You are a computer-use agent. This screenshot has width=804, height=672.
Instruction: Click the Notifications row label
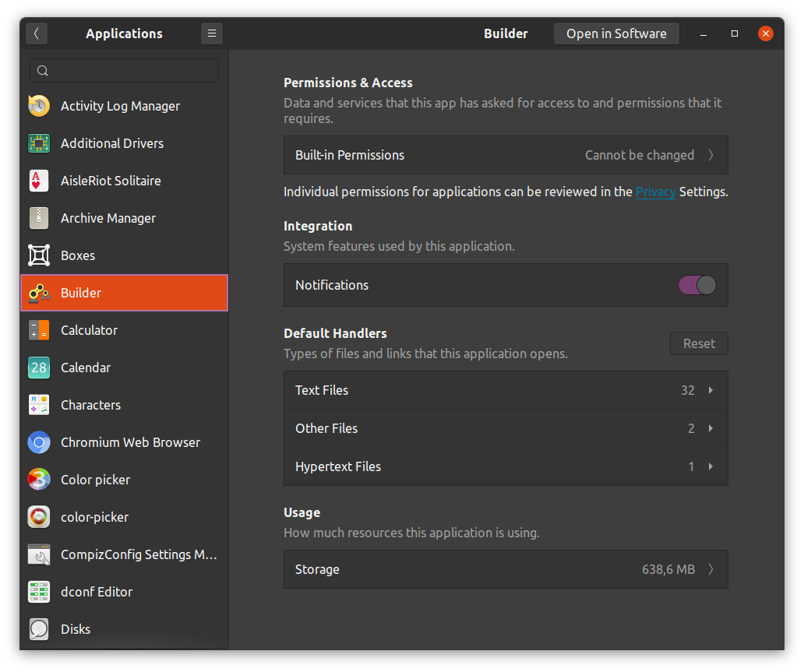click(332, 286)
